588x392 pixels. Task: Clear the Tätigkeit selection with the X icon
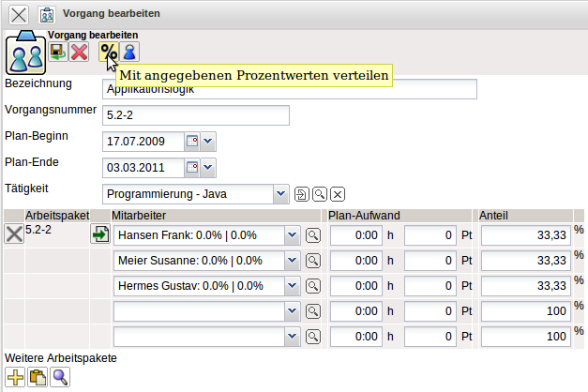click(338, 194)
